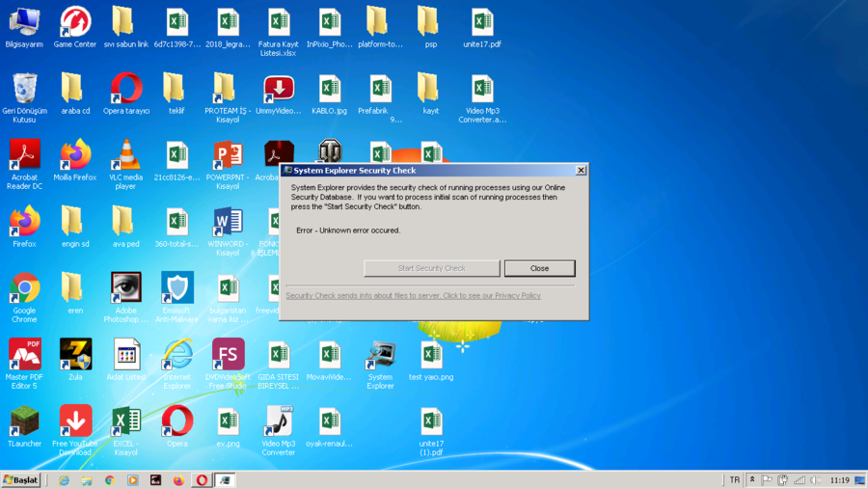Click the Start Security Check button
The image size is (868, 489).
pyautogui.click(x=432, y=268)
